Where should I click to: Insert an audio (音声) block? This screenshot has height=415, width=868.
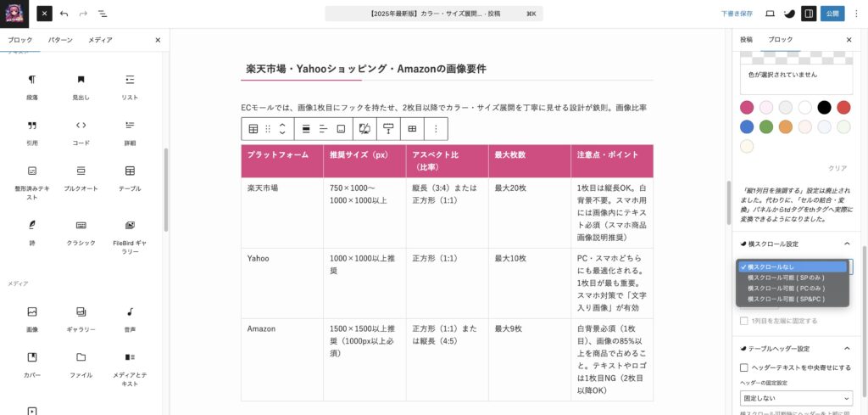130,318
